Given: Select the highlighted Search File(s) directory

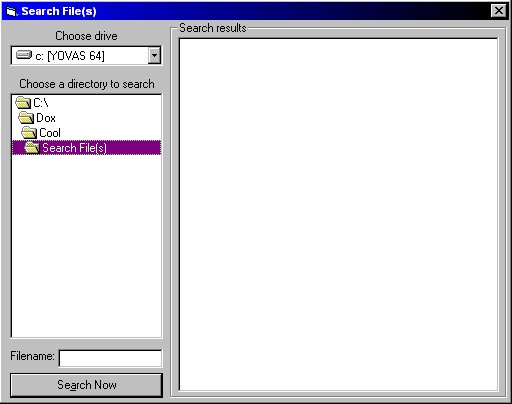Looking at the screenshot, I should point(86,148).
